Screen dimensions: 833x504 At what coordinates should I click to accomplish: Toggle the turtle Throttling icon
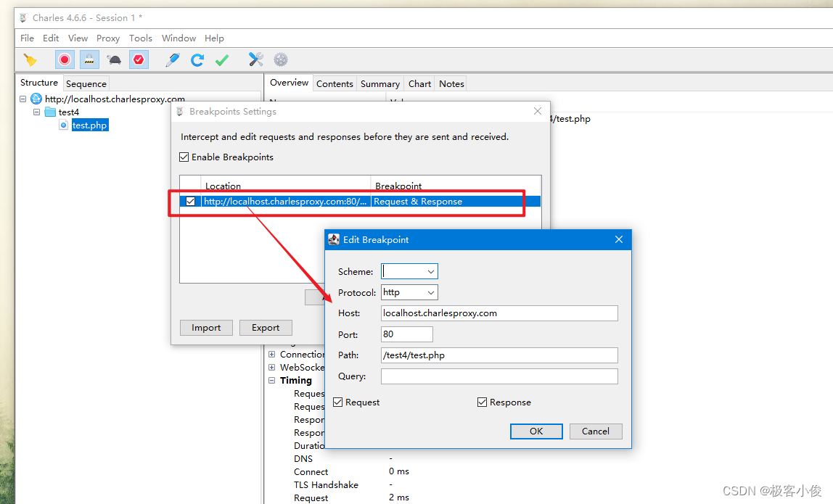point(114,60)
